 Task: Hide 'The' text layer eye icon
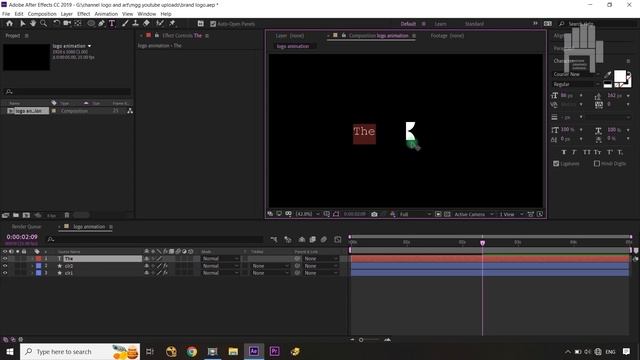(5, 259)
